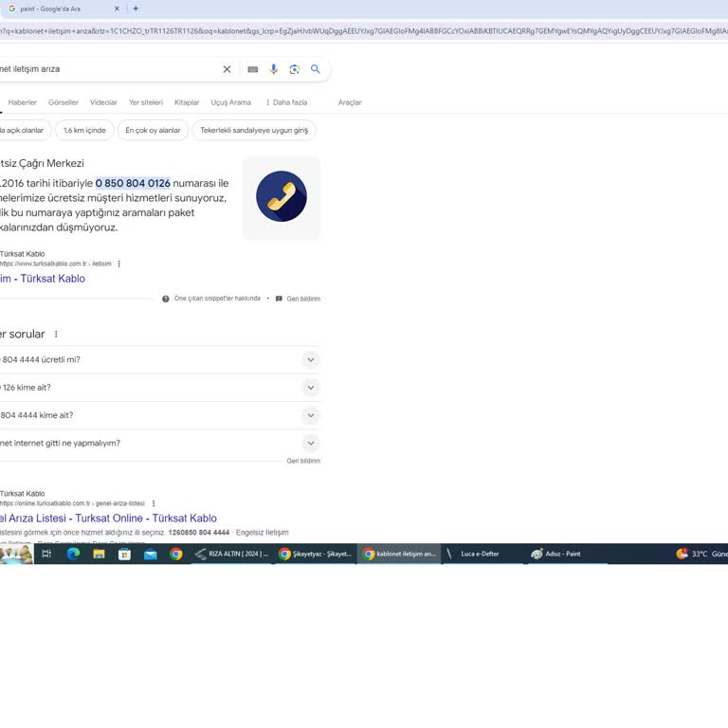Click the highlighted number 0 850 804 0126
Viewport: 728px width, 728px height.
click(x=133, y=183)
